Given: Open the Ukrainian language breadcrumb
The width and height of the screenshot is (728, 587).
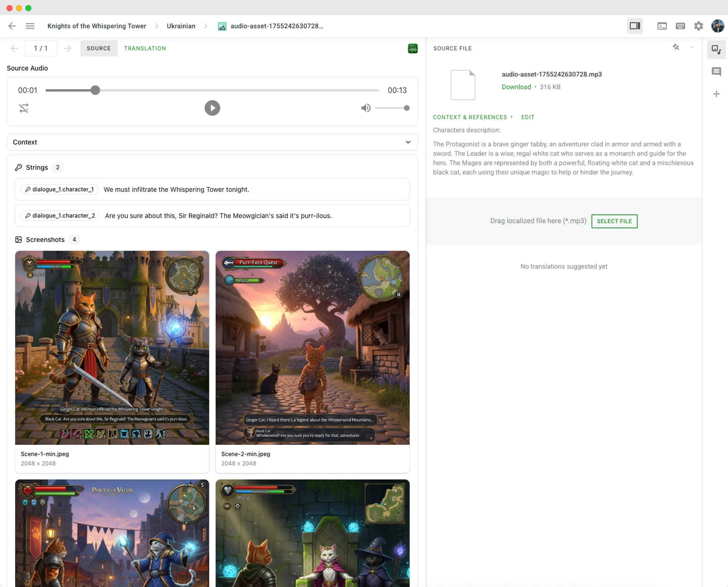Looking at the screenshot, I should (x=181, y=26).
